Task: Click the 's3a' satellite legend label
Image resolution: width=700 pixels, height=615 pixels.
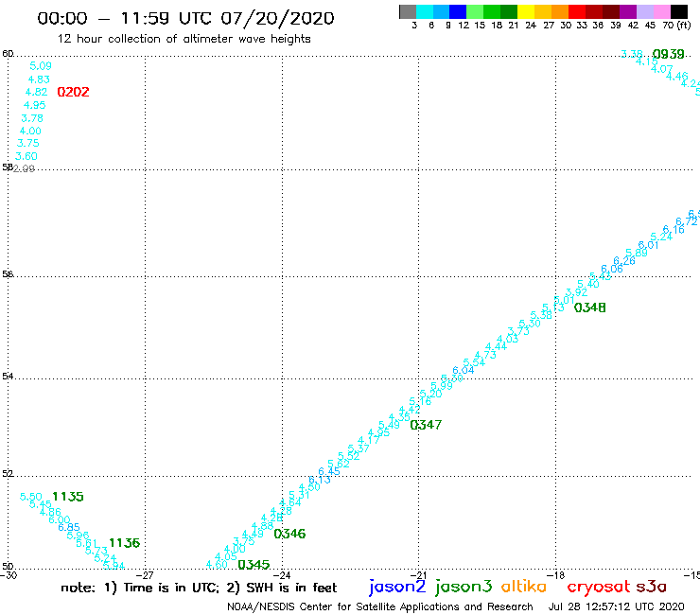Action: 651,587
